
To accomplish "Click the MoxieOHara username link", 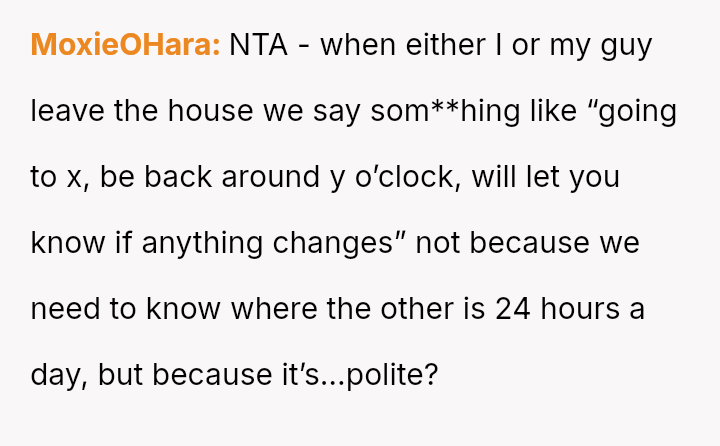I will coord(125,45).
